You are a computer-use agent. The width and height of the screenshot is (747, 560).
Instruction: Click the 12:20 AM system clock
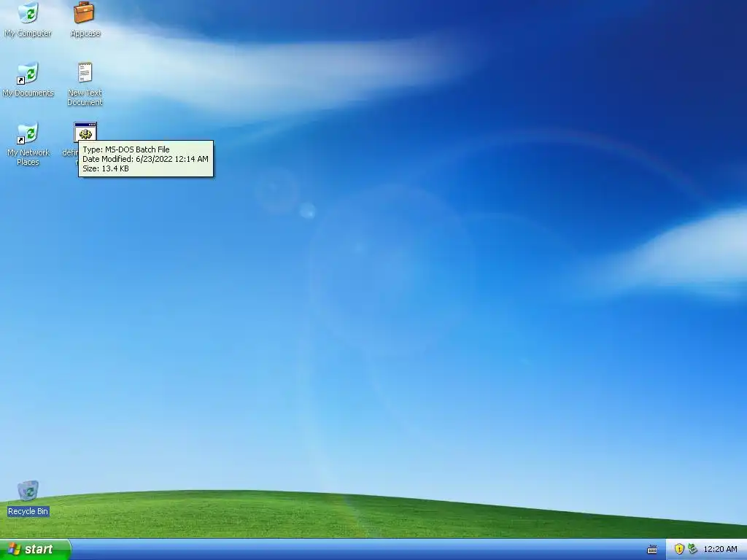720,549
